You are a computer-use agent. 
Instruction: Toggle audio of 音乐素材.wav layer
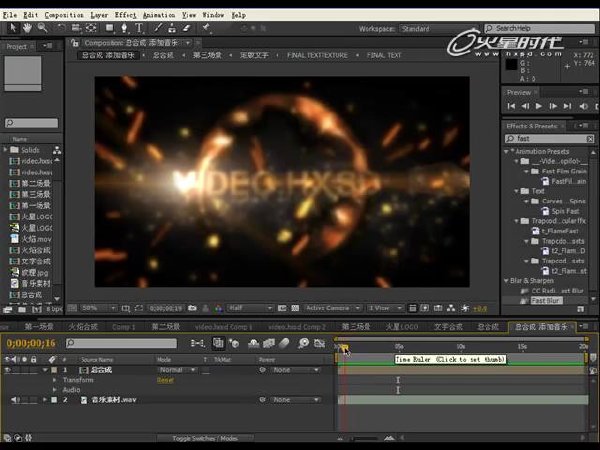pyautogui.click(x=15, y=400)
